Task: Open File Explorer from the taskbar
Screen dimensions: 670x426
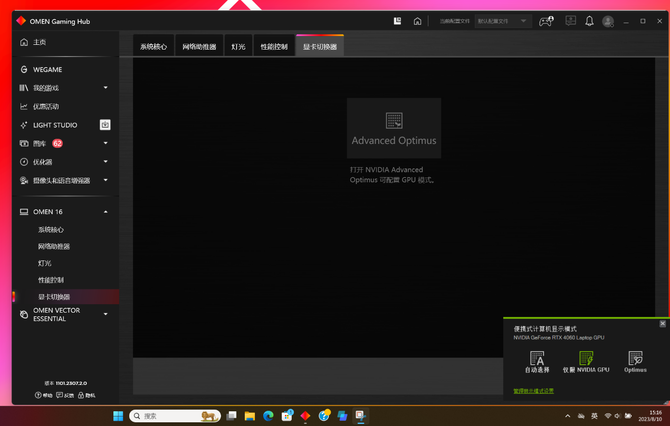Action: pos(250,416)
